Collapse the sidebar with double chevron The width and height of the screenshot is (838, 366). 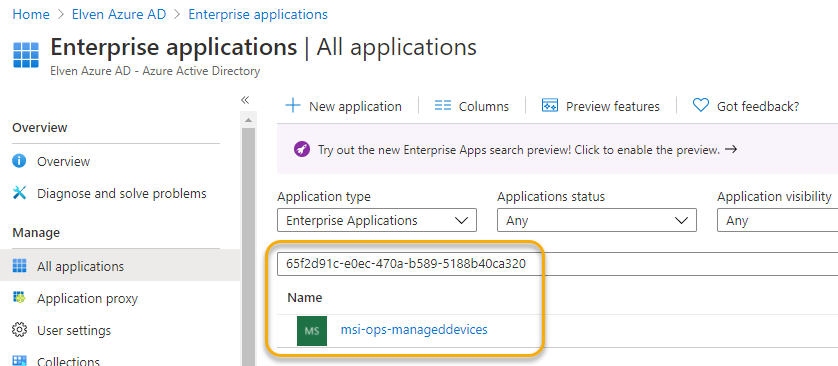point(245,100)
